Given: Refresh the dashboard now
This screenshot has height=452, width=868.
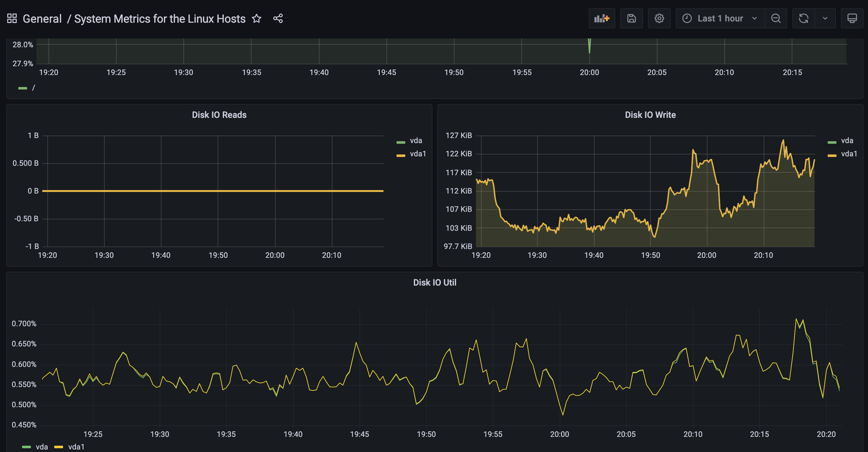Looking at the screenshot, I should (804, 18).
